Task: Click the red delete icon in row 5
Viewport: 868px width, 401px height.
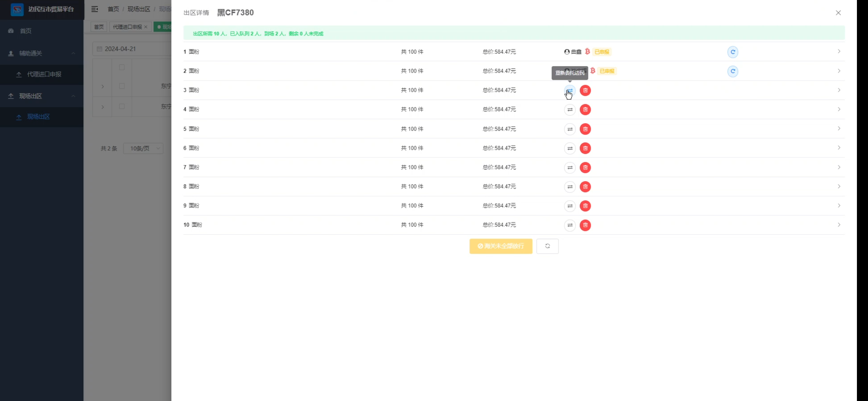Action: 585,129
